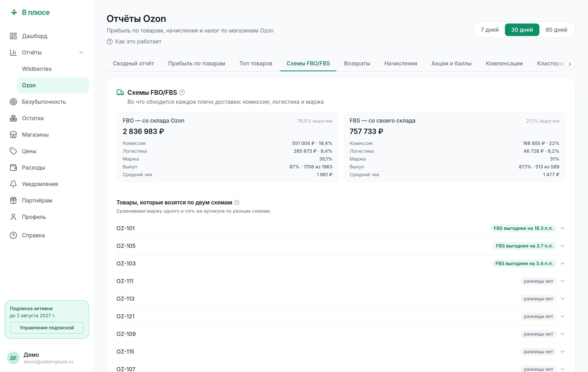Click the OZ-105 article name

click(126, 246)
